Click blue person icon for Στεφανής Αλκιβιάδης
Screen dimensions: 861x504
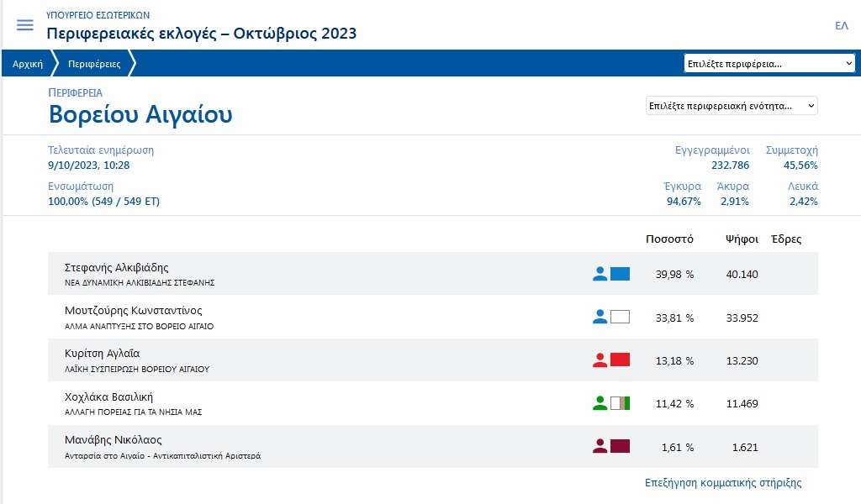pyautogui.click(x=600, y=273)
